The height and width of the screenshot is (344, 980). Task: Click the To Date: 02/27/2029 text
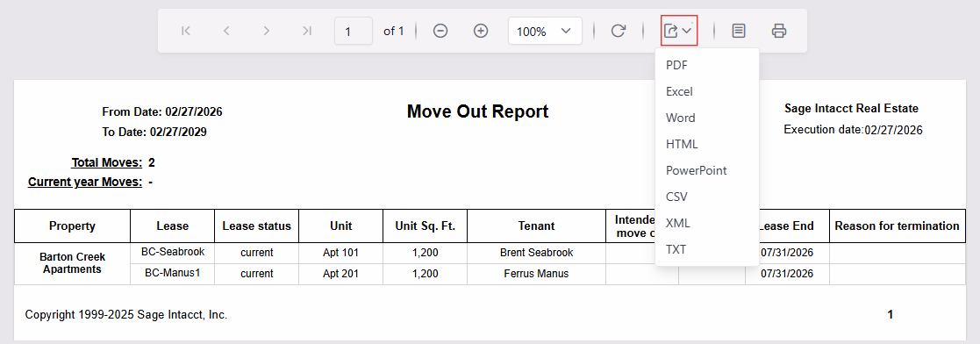click(x=154, y=132)
